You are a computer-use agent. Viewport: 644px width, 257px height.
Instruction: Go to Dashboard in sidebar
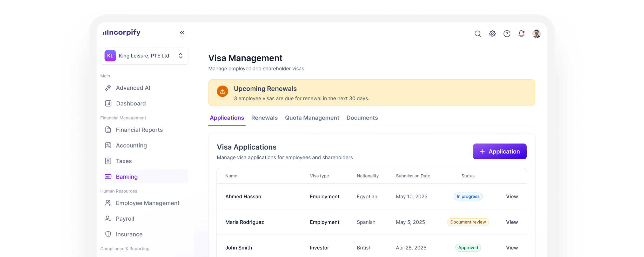click(131, 103)
